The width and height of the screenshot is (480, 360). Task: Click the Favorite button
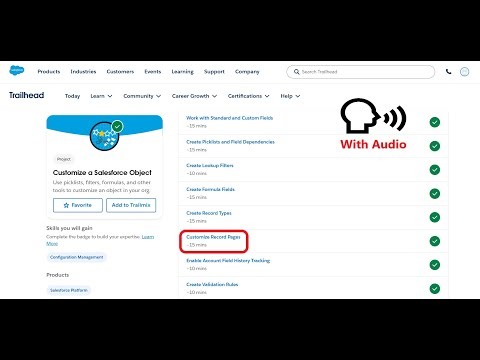78,205
